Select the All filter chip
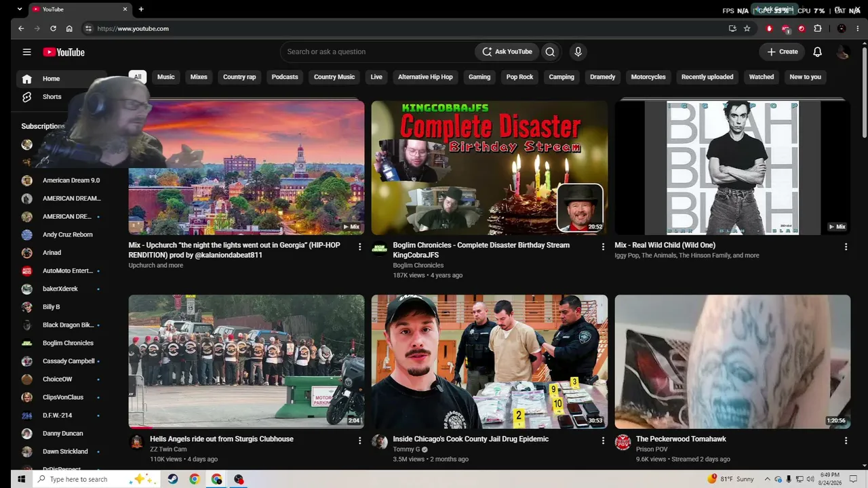Screen dimensions: 868x488 pos(138,77)
